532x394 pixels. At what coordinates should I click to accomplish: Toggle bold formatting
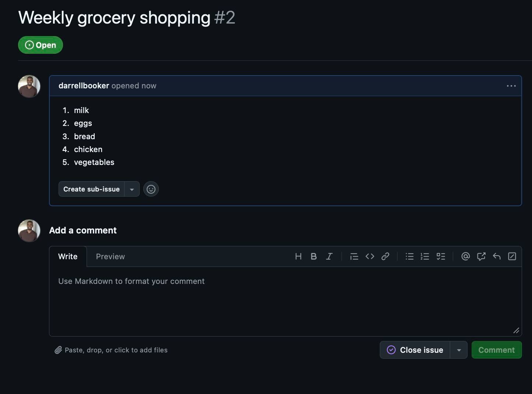point(314,256)
